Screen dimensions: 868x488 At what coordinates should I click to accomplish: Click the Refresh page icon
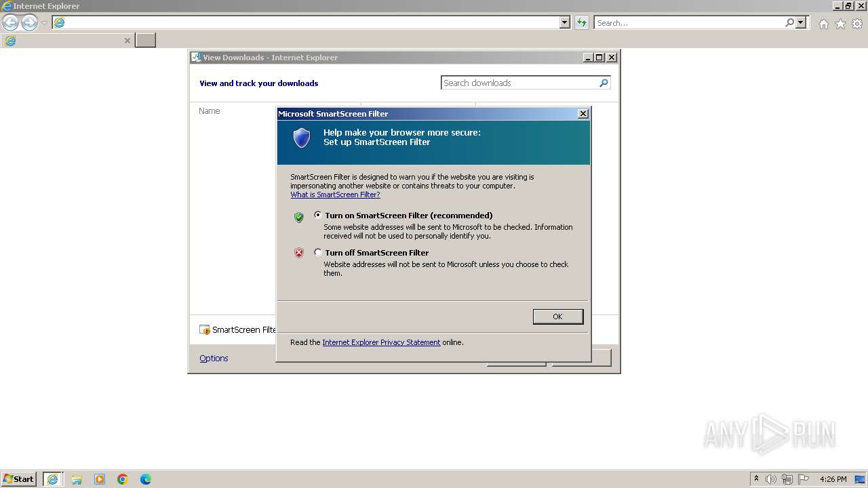[x=581, y=22]
